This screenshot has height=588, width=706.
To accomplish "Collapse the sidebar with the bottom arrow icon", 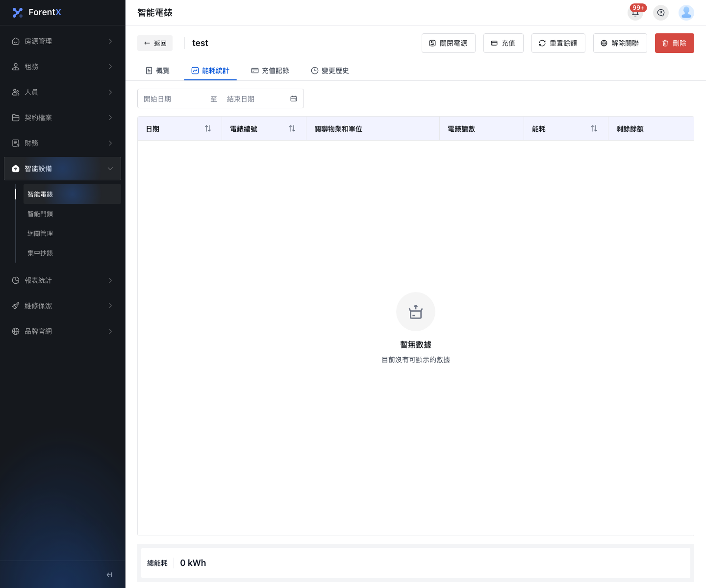I will [x=109, y=575].
